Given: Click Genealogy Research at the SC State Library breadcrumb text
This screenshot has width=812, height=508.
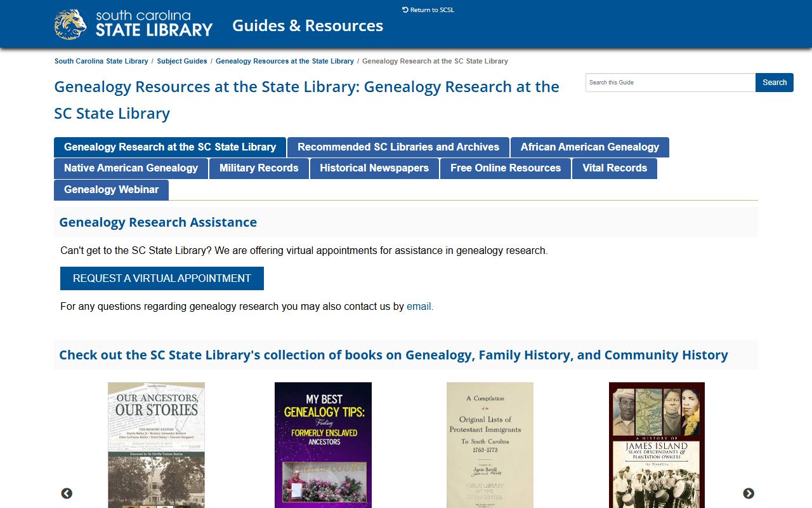Looking at the screenshot, I should coord(435,61).
